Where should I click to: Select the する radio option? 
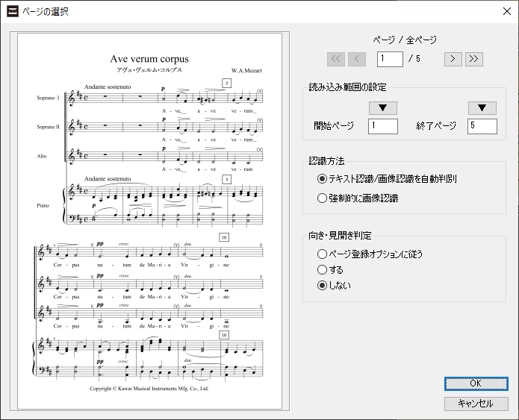[330, 270]
